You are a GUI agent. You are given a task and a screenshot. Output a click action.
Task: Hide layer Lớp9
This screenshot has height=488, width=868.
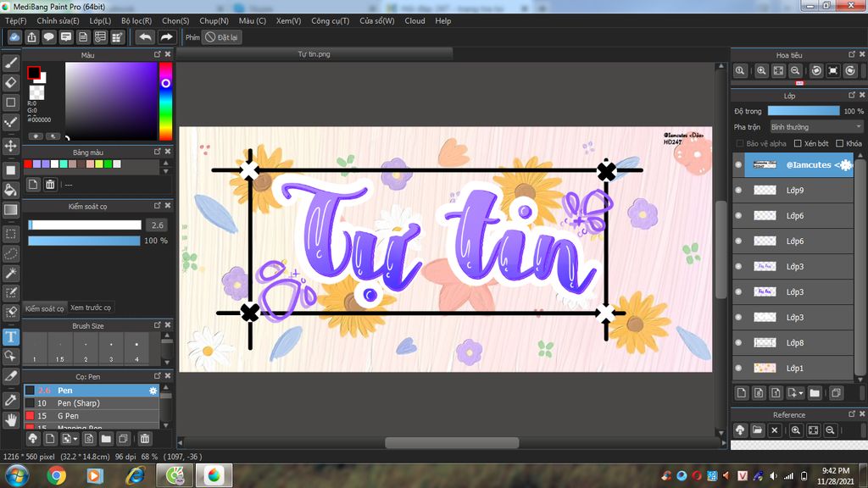tap(738, 190)
